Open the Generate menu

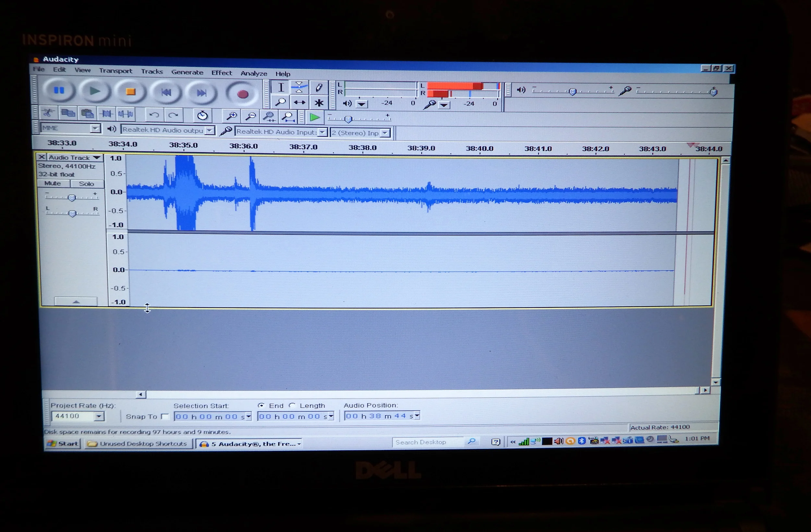[187, 72]
